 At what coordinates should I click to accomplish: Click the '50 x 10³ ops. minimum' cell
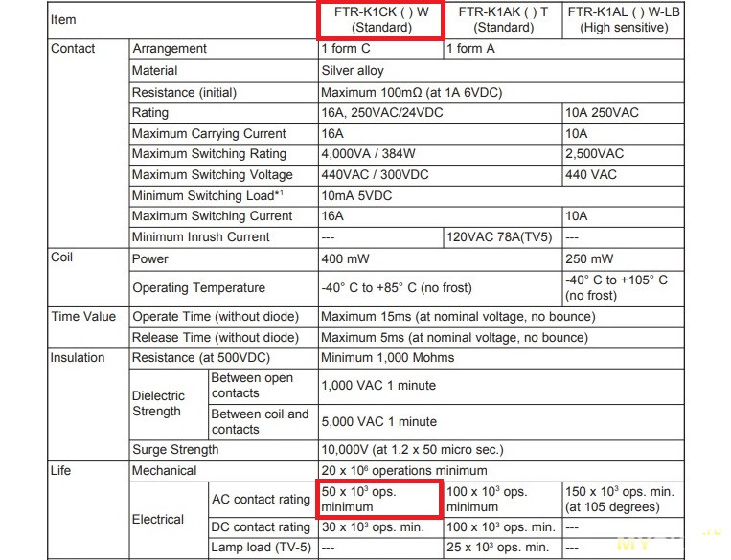[x=379, y=500]
